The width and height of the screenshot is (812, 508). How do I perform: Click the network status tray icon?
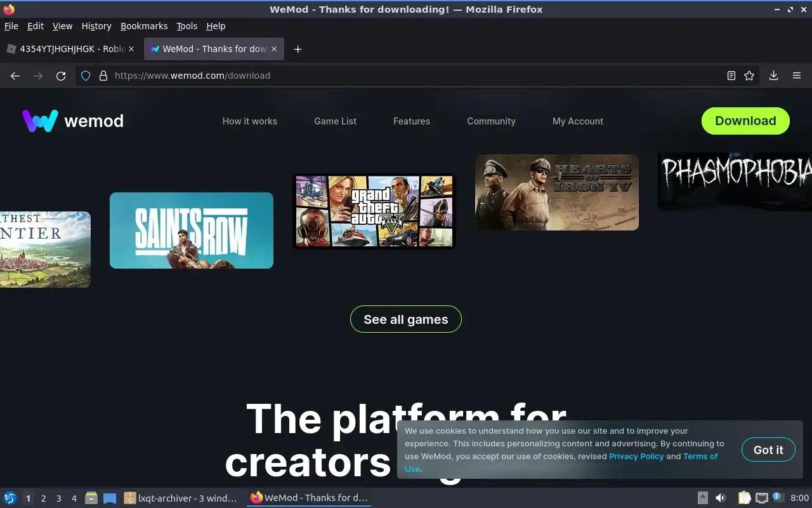click(762, 498)
